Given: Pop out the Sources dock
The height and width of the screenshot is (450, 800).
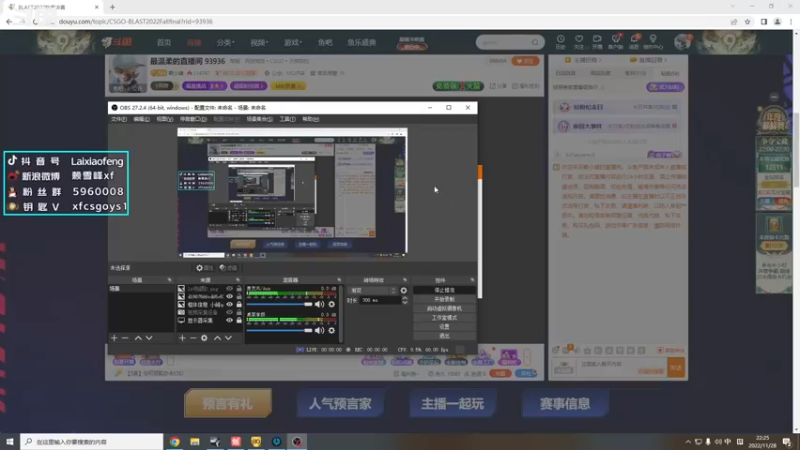Looking at the screenshot, I should 238,280.
